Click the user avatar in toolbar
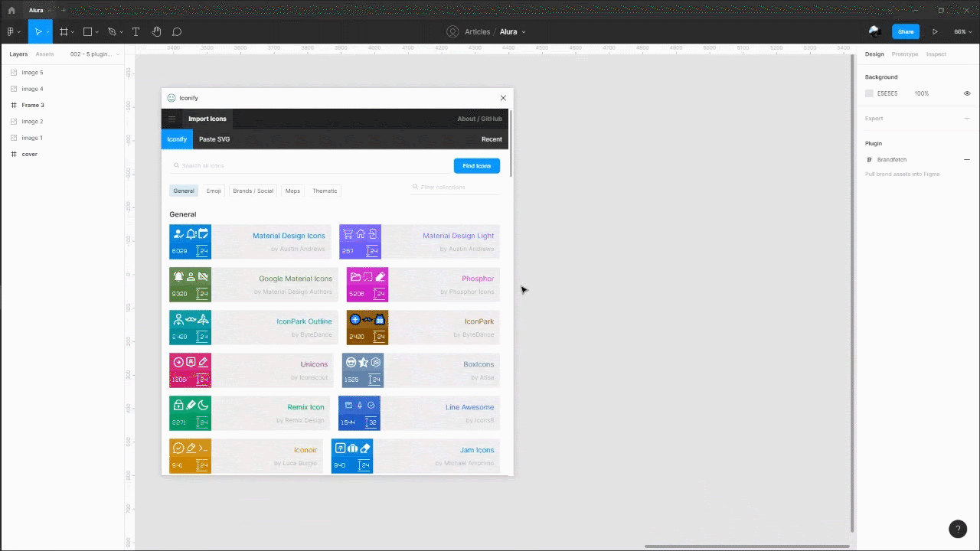This screenshot has width=980, height=551. pos(874,31)
